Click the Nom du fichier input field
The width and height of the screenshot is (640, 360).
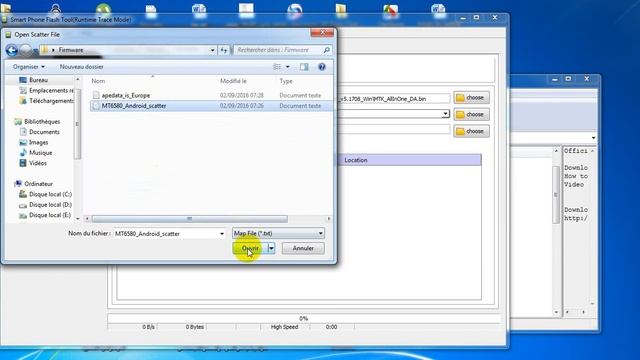[x=166, y=234]
